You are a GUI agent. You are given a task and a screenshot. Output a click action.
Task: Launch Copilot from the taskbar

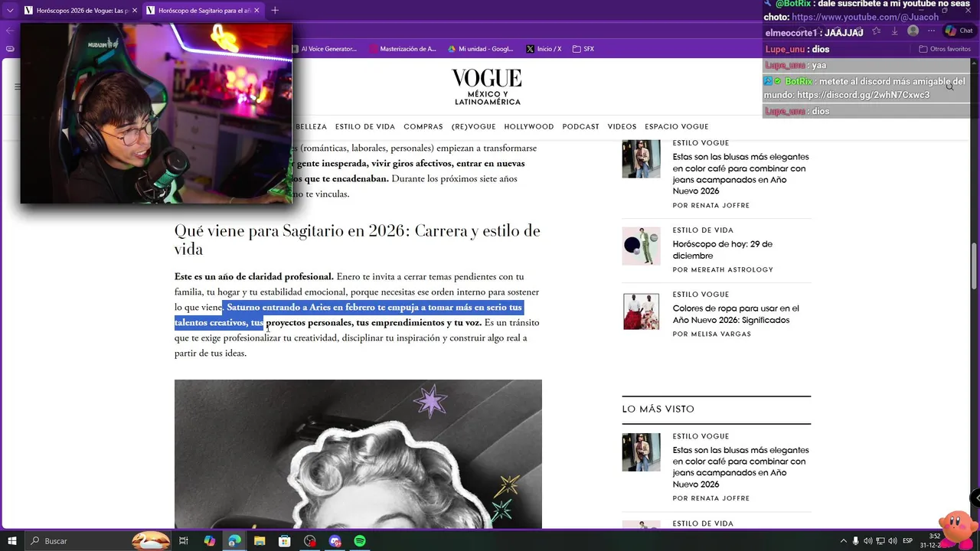click(x=209, y=541)
